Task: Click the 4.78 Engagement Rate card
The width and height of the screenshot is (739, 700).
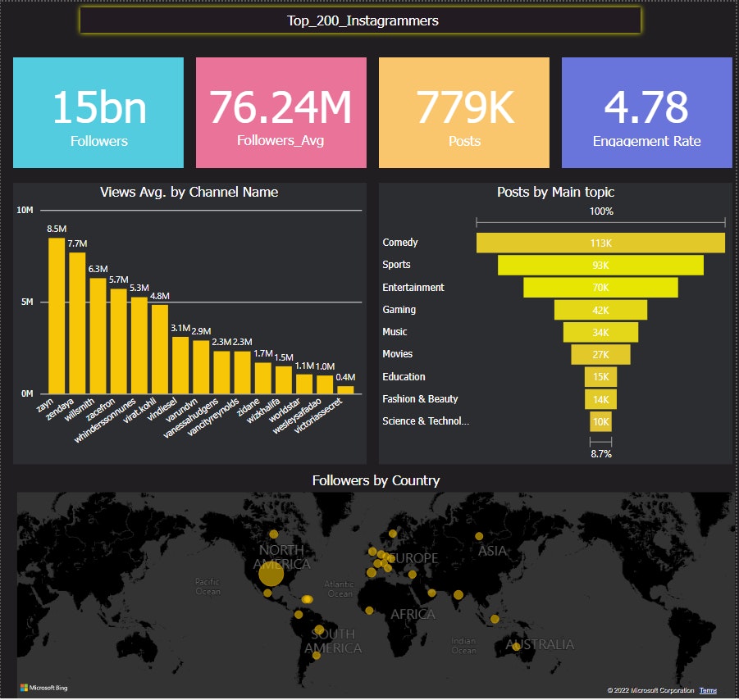Action: [x=646, y=113]
